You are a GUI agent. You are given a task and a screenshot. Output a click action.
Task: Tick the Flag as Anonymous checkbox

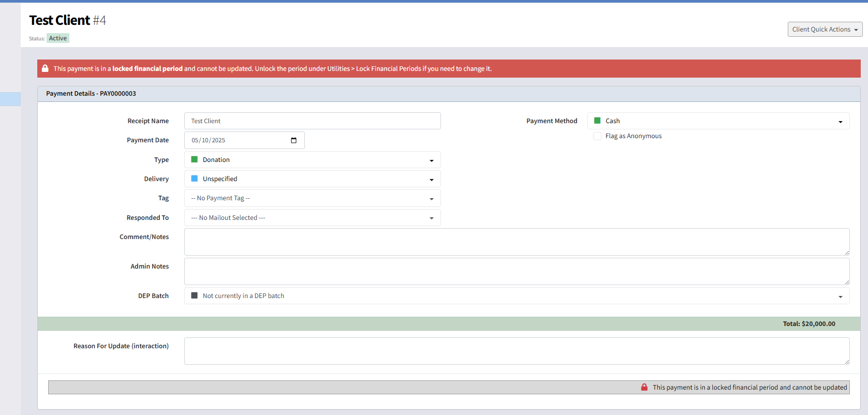tap(597, 136)
